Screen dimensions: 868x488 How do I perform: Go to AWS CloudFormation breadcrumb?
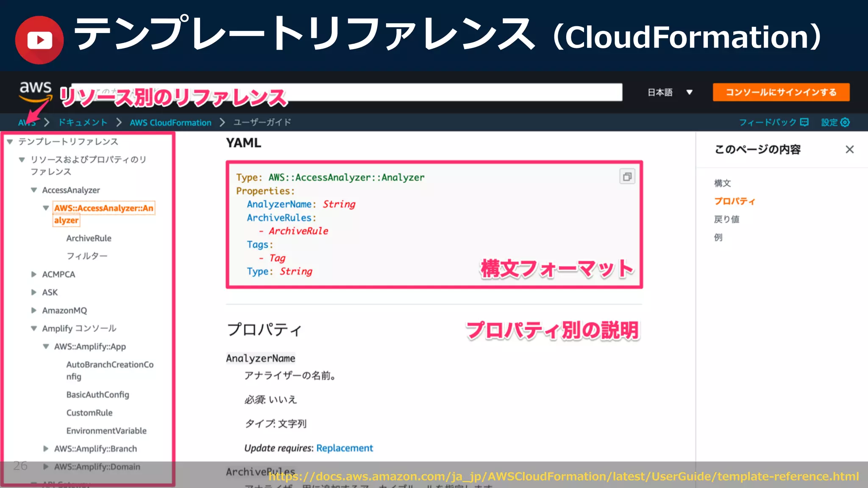[170, 122]
